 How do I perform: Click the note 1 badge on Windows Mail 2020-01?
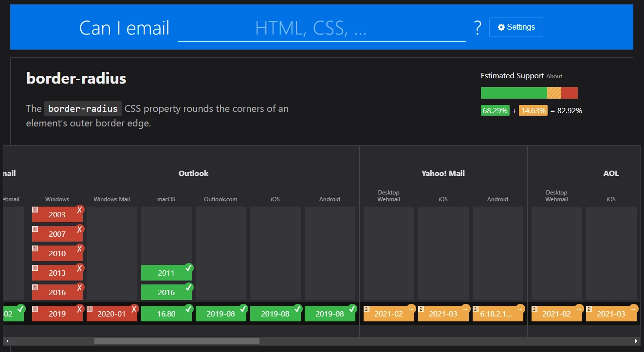[90, 309]
